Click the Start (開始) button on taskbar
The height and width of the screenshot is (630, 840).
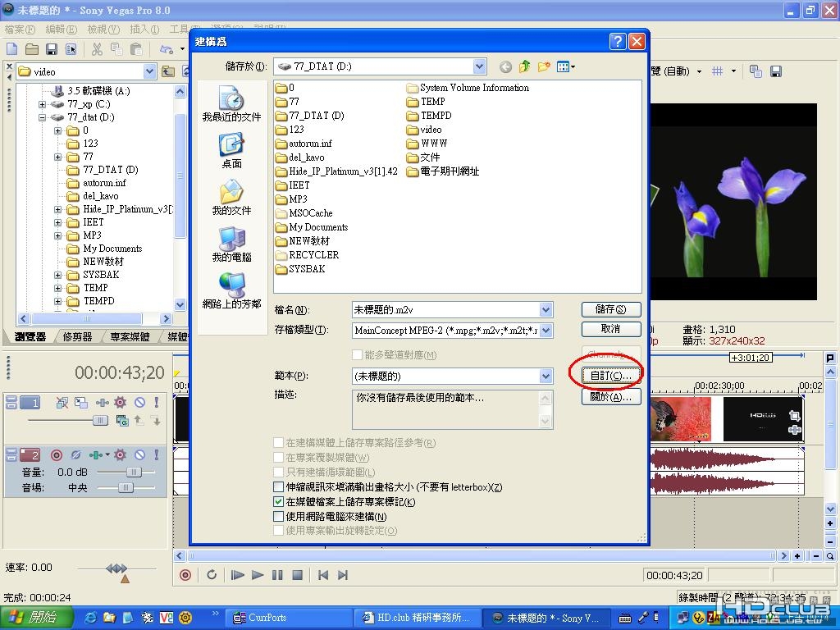tap(36, 617)
